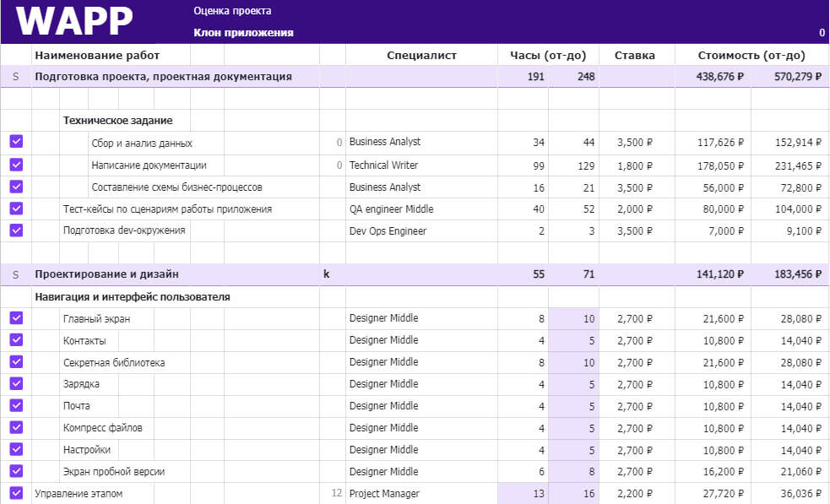Click the Часы (от-до) column header
Screen dimensions: 830x504
548,55
